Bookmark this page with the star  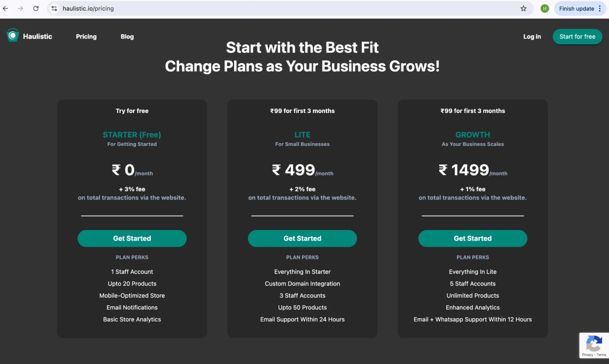coord(523,9)
